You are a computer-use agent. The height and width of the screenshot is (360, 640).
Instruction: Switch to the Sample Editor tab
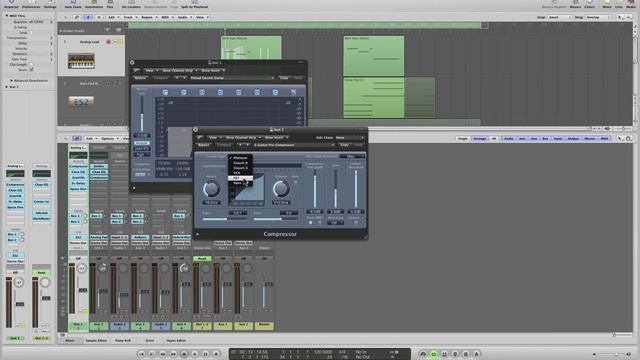pyautogui.click(x=96, y=340)
